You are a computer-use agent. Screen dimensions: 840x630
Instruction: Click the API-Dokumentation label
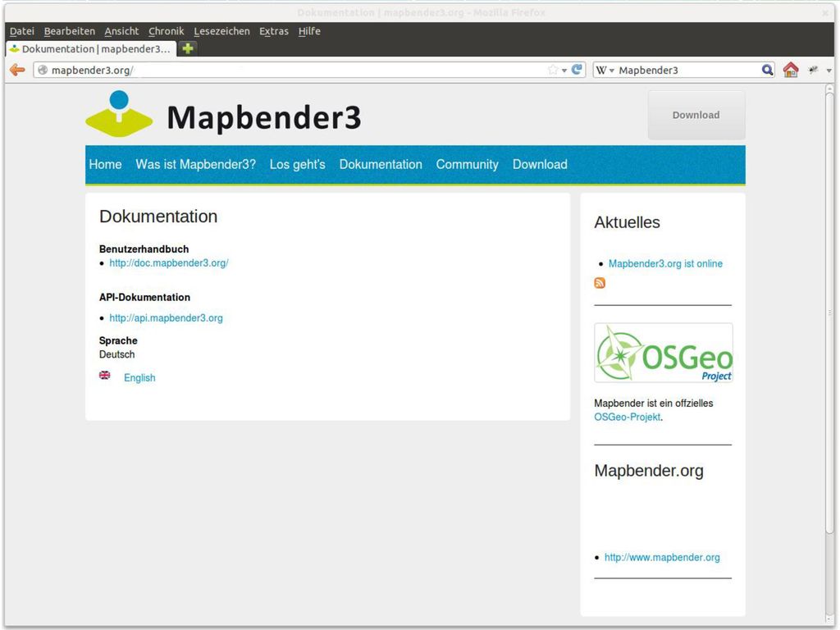144,297
